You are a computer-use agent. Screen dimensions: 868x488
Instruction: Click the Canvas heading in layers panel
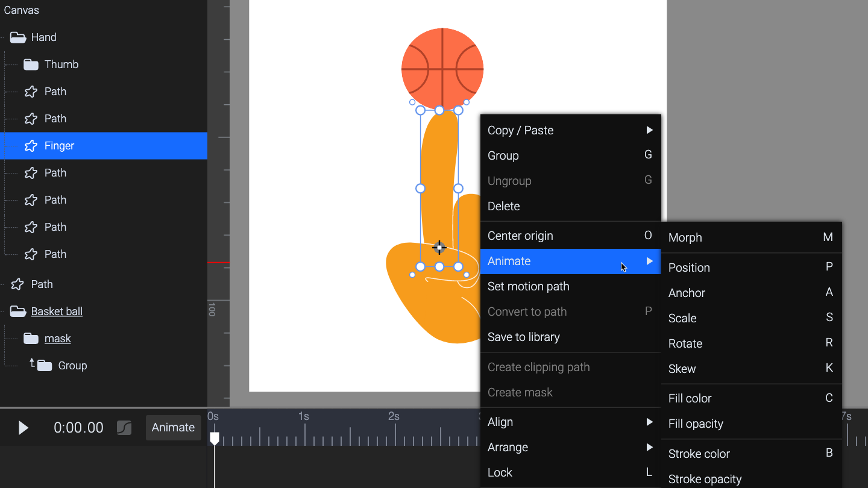pos(22,10)
